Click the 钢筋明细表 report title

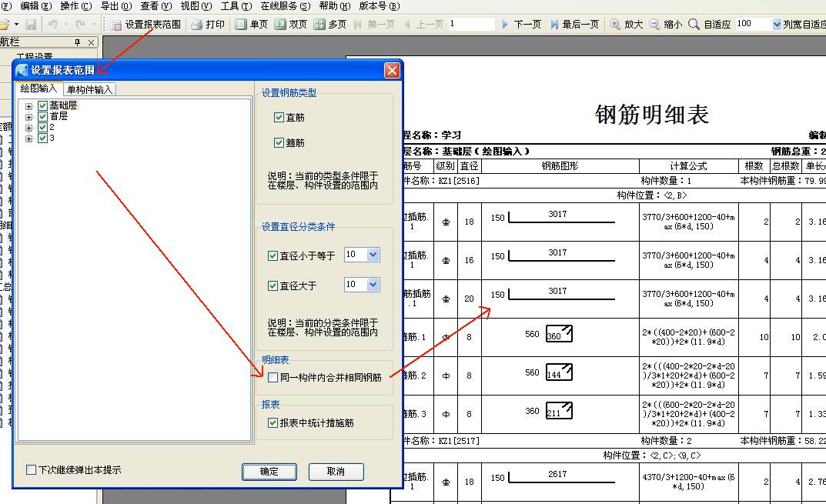652,115
